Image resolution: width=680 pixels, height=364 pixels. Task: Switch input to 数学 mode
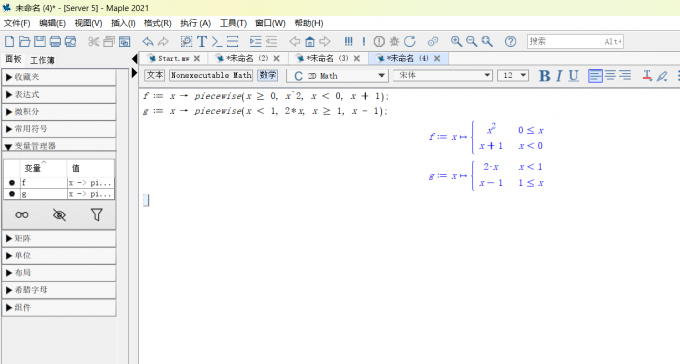(268, 75)
